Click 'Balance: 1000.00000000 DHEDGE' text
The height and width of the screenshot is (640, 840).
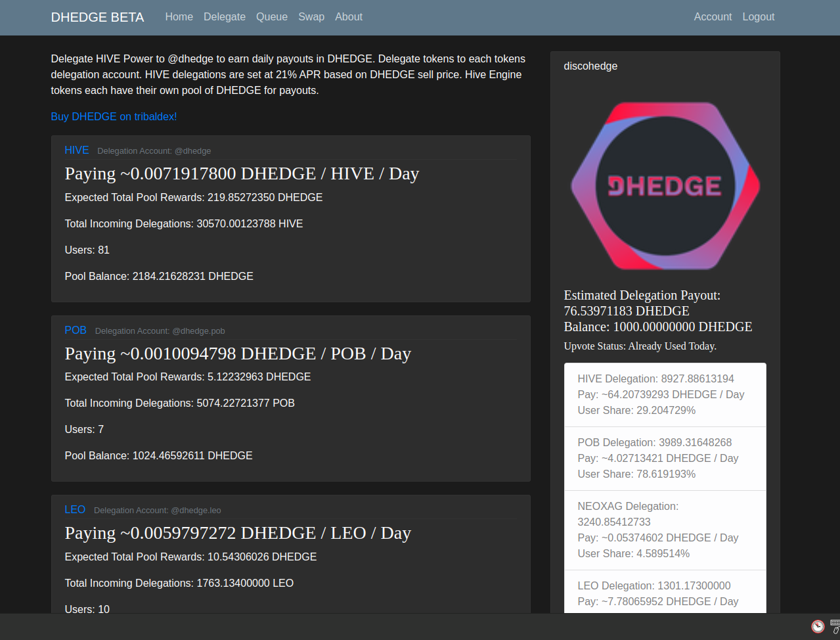tap(658, 327)
